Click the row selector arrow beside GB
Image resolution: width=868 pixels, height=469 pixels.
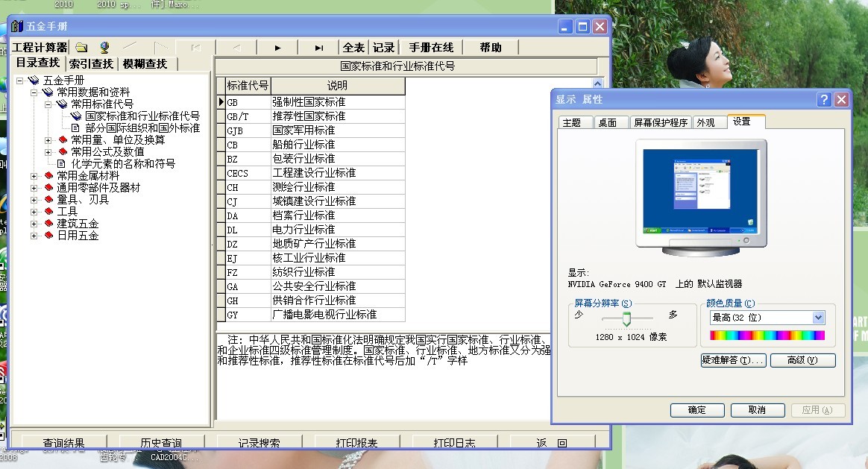[x=221, y=102]
